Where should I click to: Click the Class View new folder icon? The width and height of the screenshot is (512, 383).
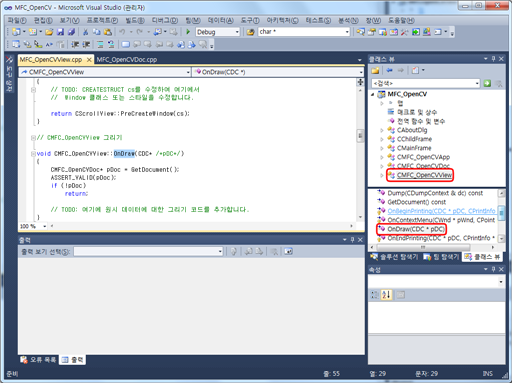[x=375, y=70]
